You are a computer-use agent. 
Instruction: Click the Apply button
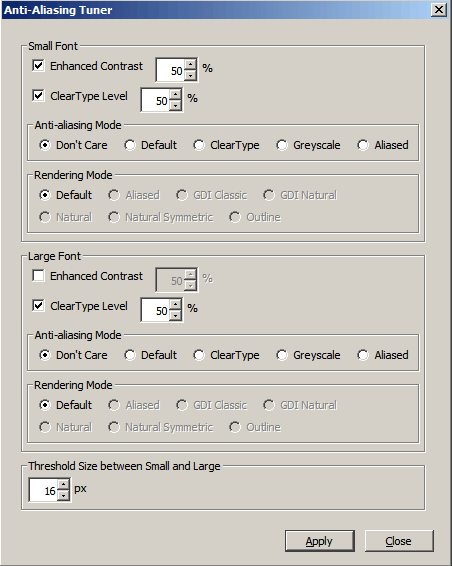tap(320, 541)
